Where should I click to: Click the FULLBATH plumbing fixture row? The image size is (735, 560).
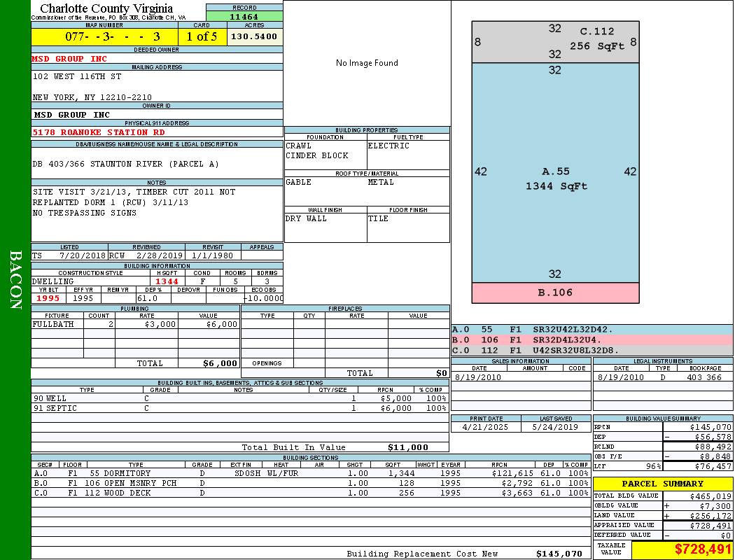[136, 324]
